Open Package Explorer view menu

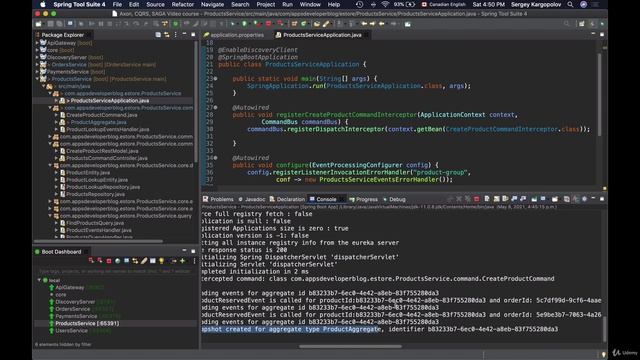pyautogui.click(x=176, y=35)
